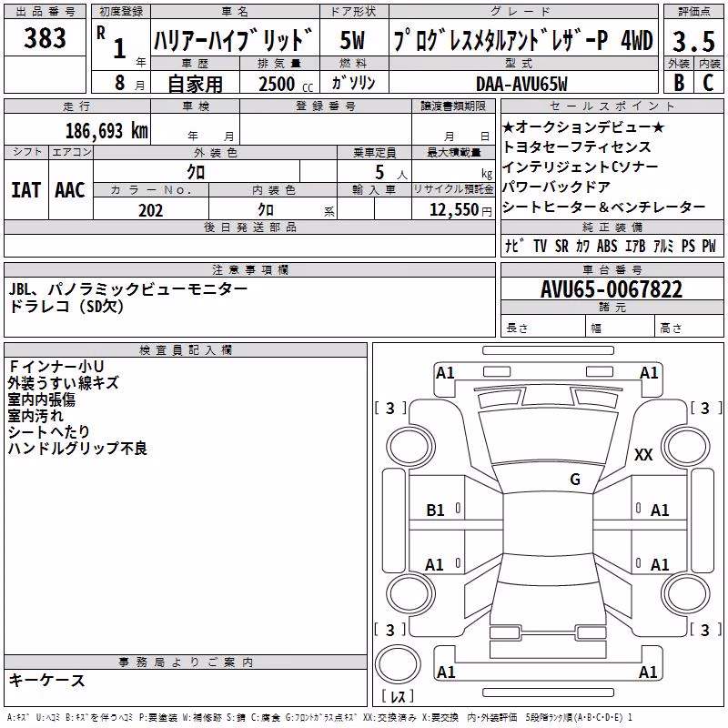Click registration month 8 月
728x728 pixels.
[129, 83]
